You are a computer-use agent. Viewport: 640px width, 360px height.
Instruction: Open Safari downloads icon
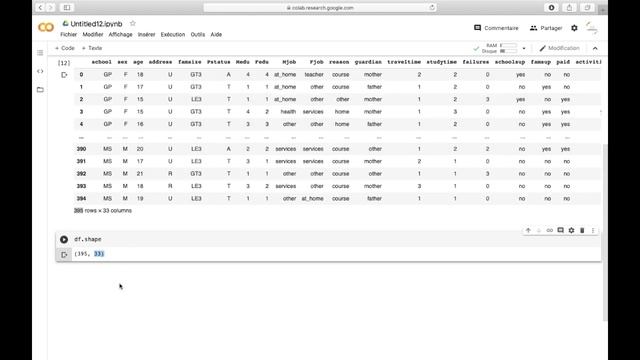click(x=551, y=7)
